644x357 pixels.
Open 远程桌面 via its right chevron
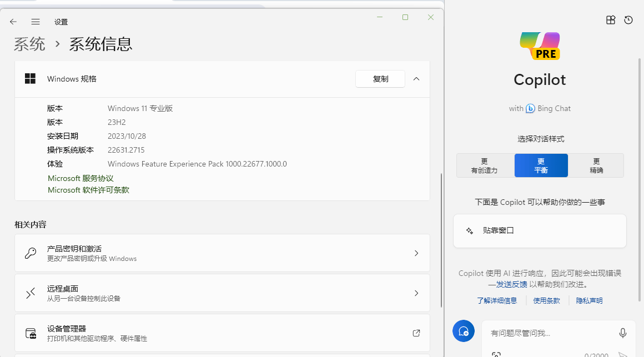click(416, 293)
